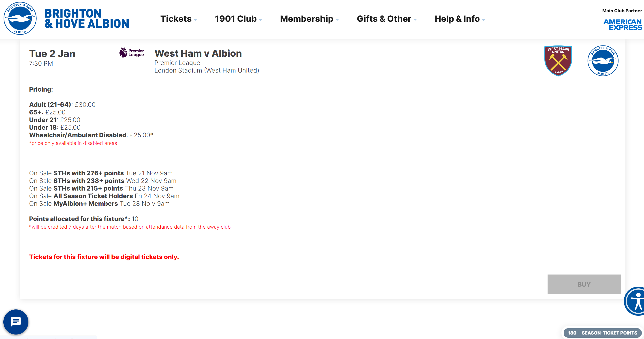Screen dimensions: 644x339
Task: Open the Help & Info menu
Action: (x=459, y=19)
